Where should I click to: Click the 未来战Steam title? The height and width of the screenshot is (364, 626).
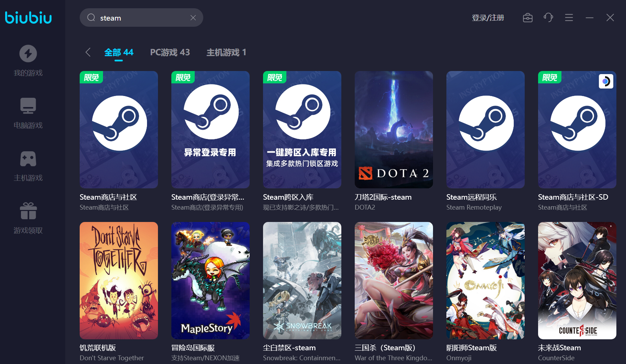[559, 348]
